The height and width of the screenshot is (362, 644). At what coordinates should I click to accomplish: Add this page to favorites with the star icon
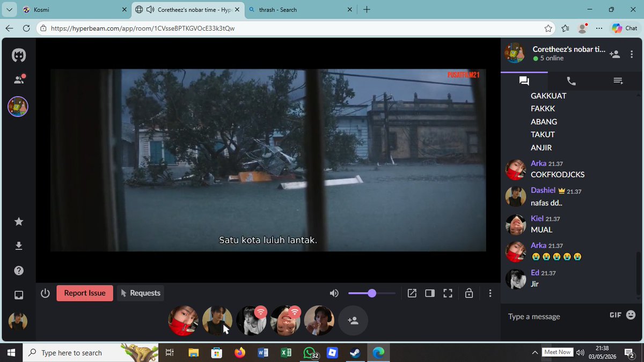pos(548,28)
